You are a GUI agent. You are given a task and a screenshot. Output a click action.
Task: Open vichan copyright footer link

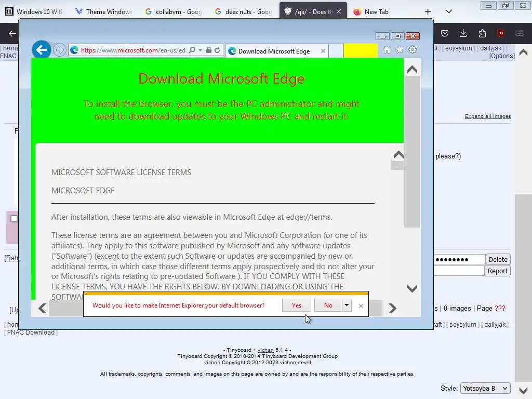212,363
